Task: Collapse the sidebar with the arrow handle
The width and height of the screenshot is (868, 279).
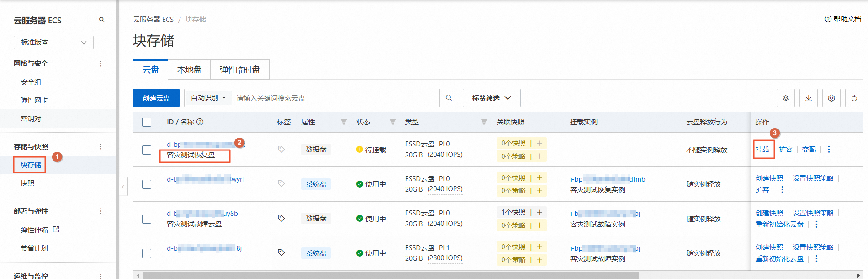Action: tap(123, 187)
